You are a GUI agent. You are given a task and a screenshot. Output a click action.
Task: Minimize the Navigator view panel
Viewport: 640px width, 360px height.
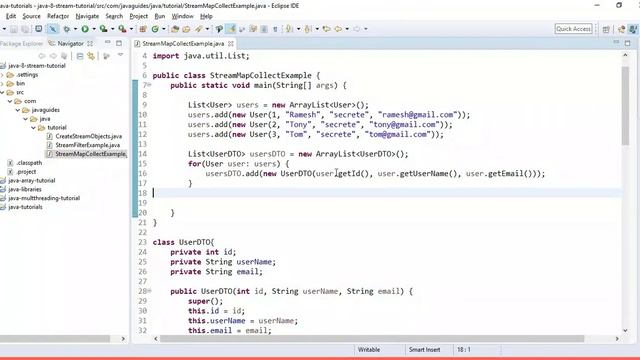tap(107, 42)
